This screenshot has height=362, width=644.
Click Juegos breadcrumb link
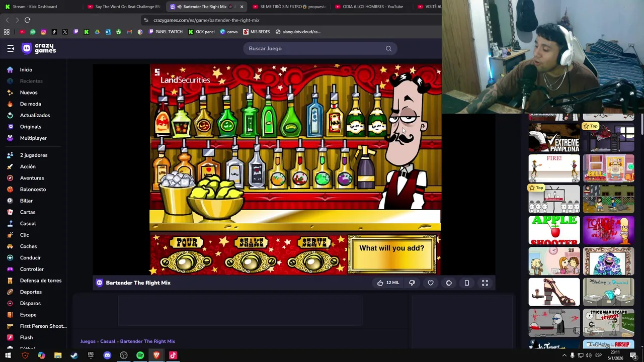88,341
